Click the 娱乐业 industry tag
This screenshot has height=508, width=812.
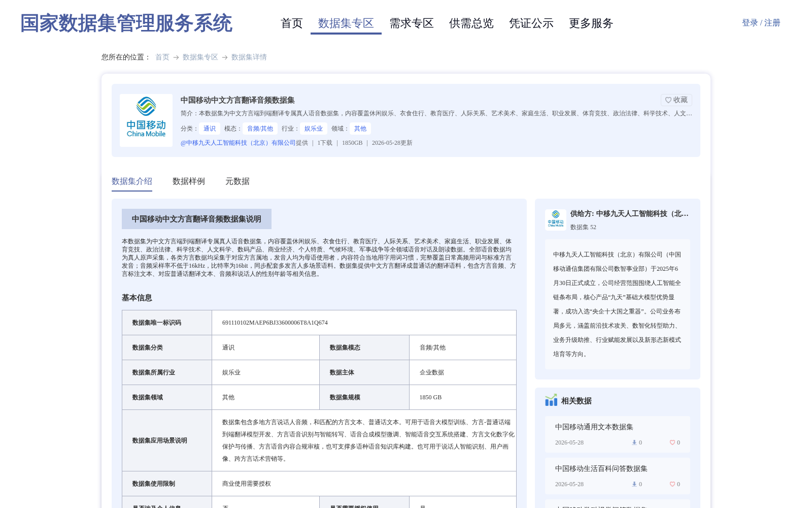[x=314, y=129]
